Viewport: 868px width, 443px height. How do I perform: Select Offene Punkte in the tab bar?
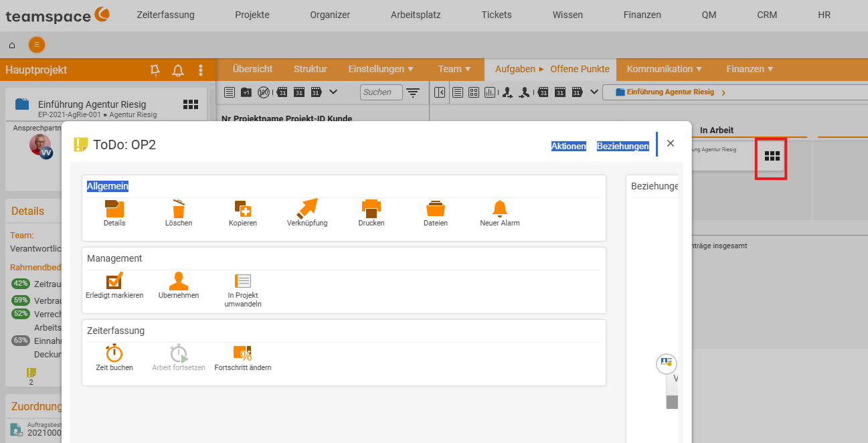[580, 69]
